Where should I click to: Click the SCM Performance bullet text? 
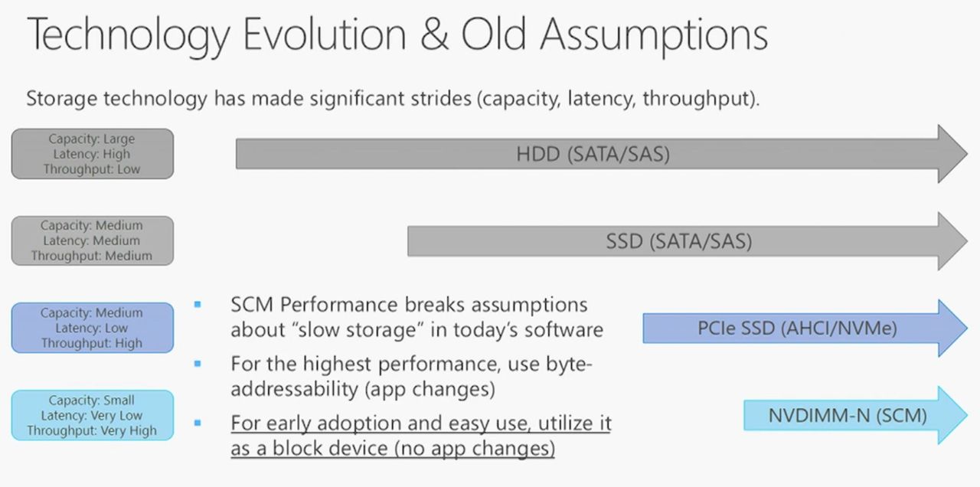pos(416,317)
